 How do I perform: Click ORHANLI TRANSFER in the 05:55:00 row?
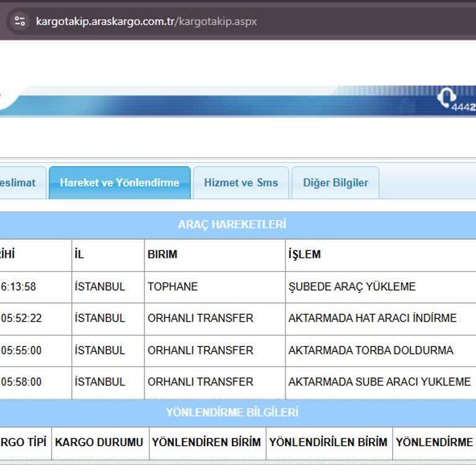[x=214, y=351]
